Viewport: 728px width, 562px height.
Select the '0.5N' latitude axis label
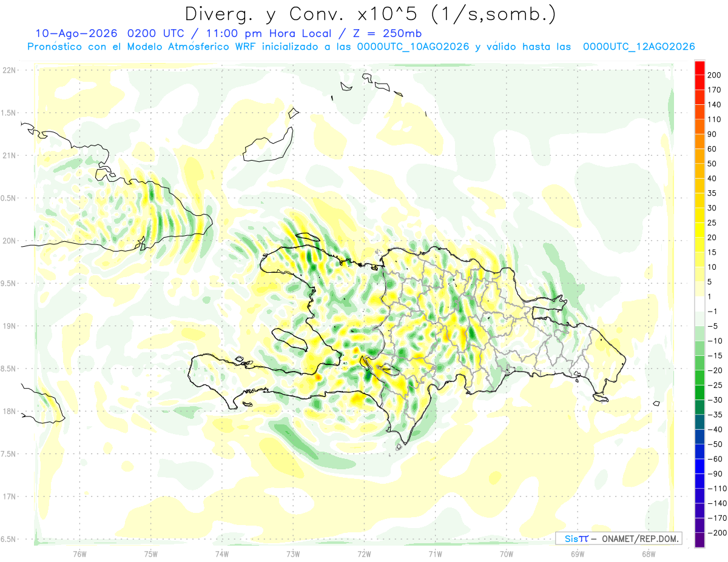point(9,198)
